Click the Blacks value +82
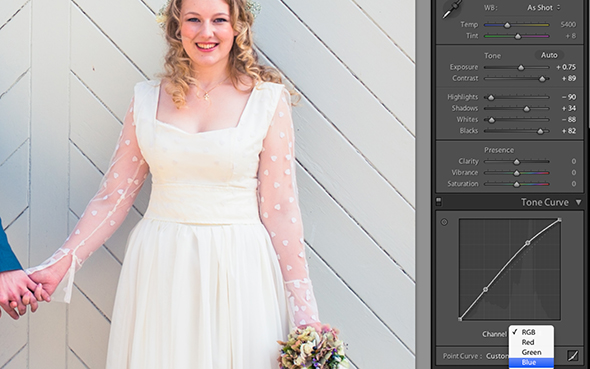This screenshot has width=590, height=369. [569, 131]
